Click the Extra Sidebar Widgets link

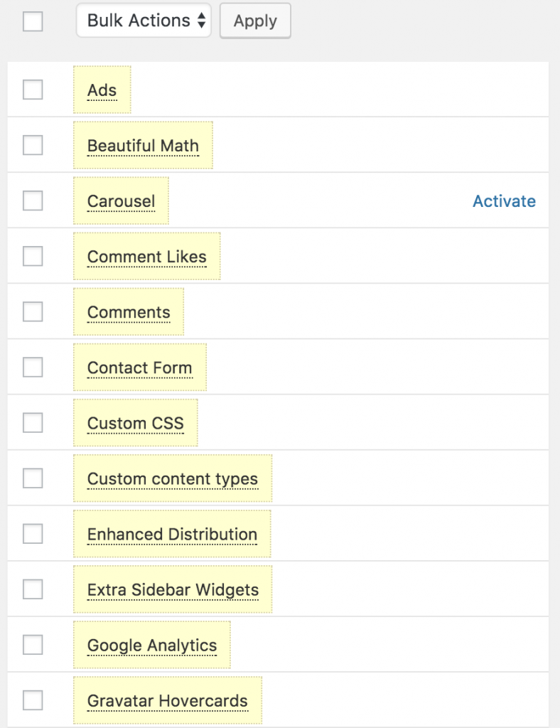[173, 589]
